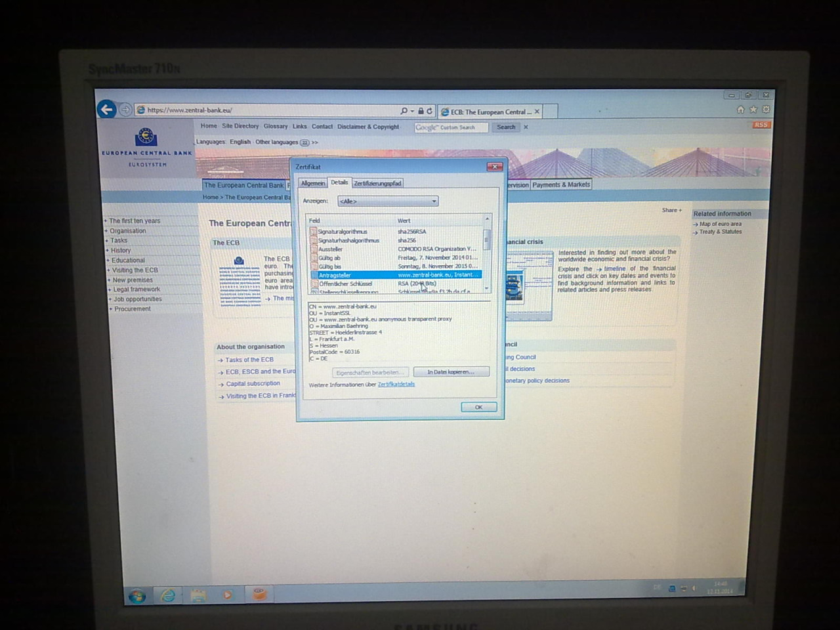Image resolution: width=840 pixels, height=630 pixels.
Task: Open The European Central Bank nav tab
Action: click(244, 185)
